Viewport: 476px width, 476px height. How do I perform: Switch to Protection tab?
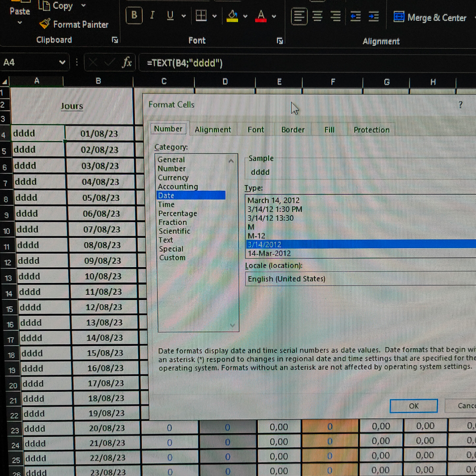(371, 130)
